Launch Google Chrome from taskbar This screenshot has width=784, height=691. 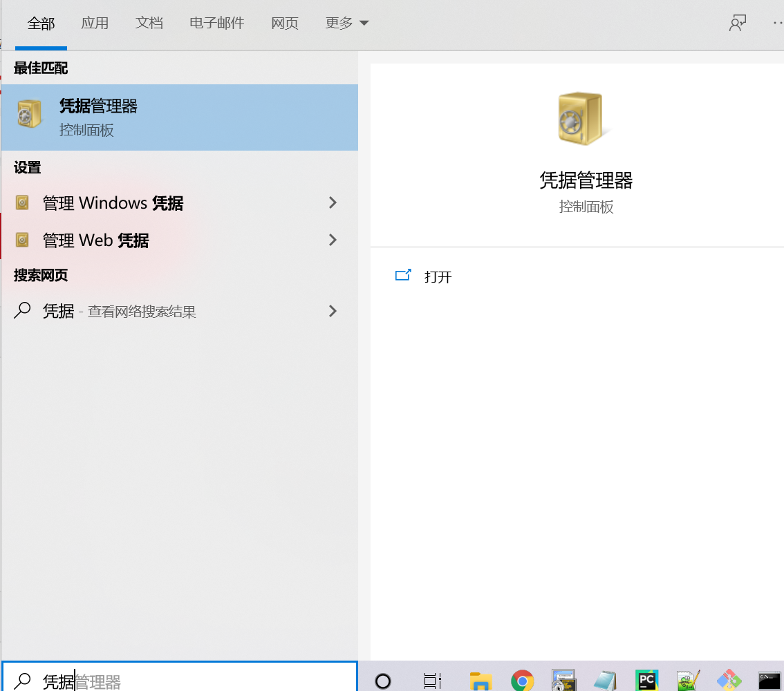click(523, 681)
